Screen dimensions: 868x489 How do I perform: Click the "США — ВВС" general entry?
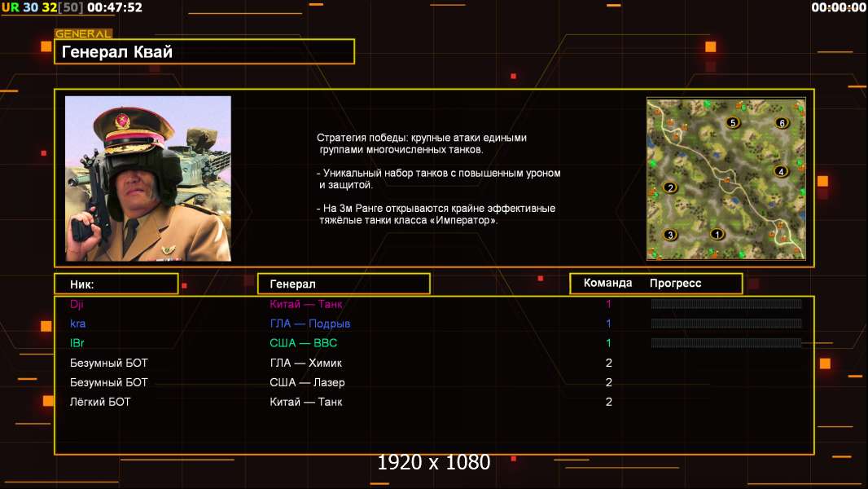pyautogui.click(x=304, y=343)
